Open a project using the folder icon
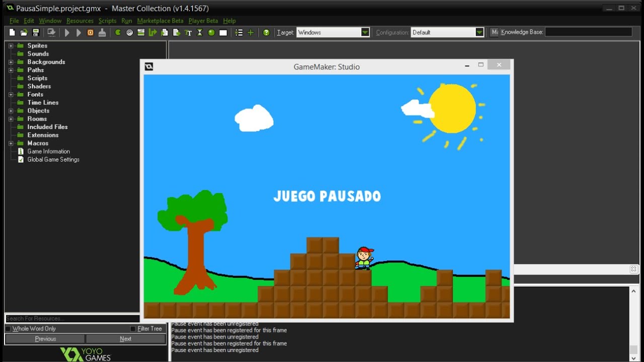Screen dimensions: 644x362 tap(24, 33)
